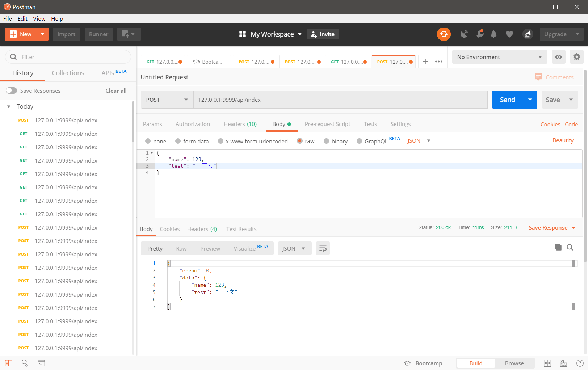The width and height of the screenshot is (588, 370).
Task: Open the Postman Console icon
Action: [x=41, y=363]
